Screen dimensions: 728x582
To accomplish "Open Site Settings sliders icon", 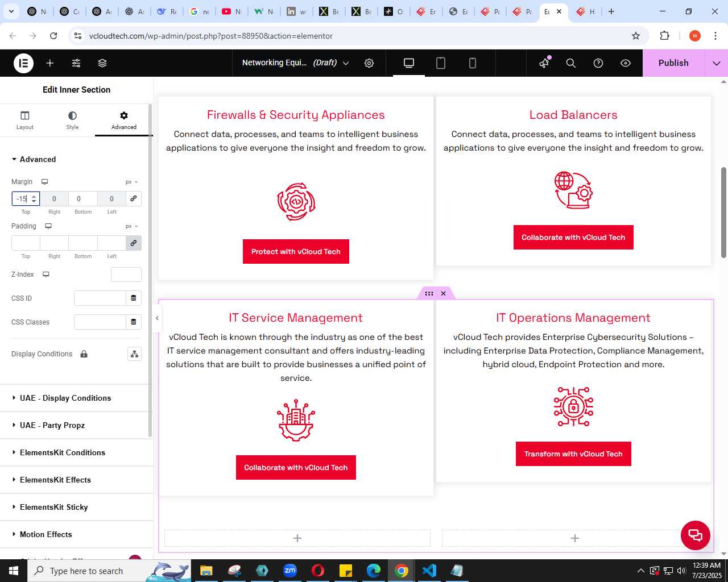I will (x=76, y=63).
